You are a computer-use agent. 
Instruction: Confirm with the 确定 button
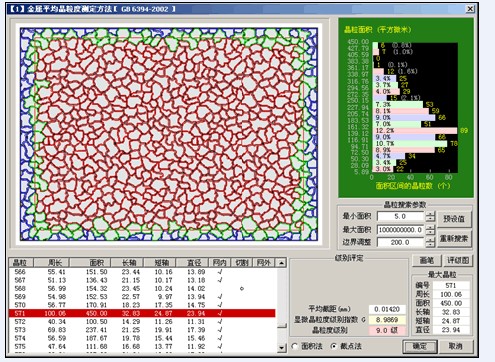tap(420, 346)
